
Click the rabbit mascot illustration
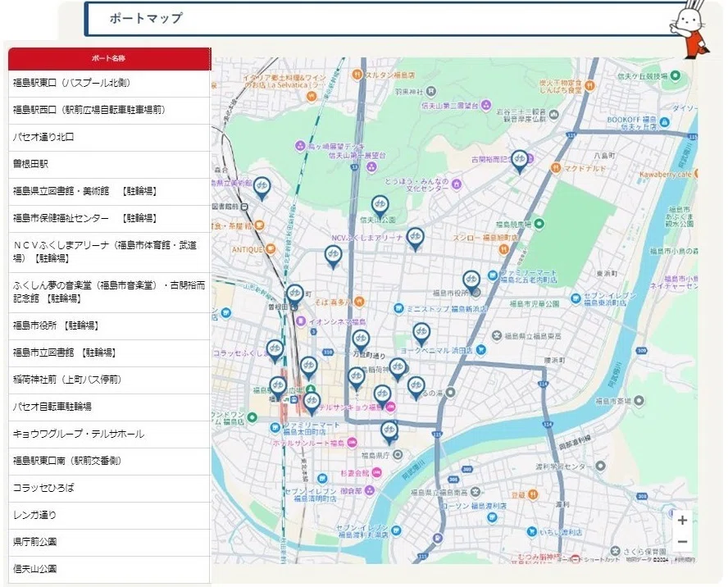[689, 29]
